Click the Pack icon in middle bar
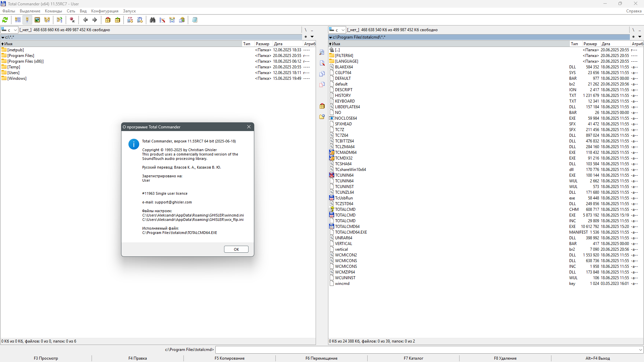Viewport: 644px width, 362px height. click(322, 106)
